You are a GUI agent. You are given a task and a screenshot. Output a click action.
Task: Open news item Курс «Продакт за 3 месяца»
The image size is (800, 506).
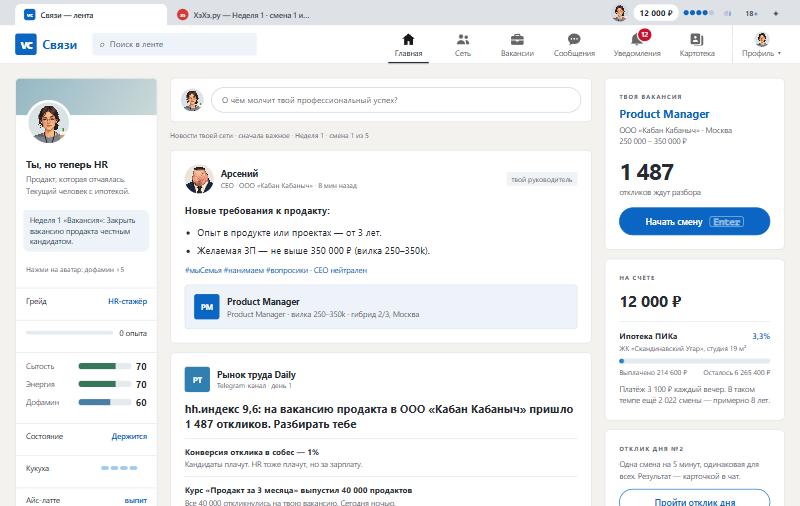pos(298,490)
